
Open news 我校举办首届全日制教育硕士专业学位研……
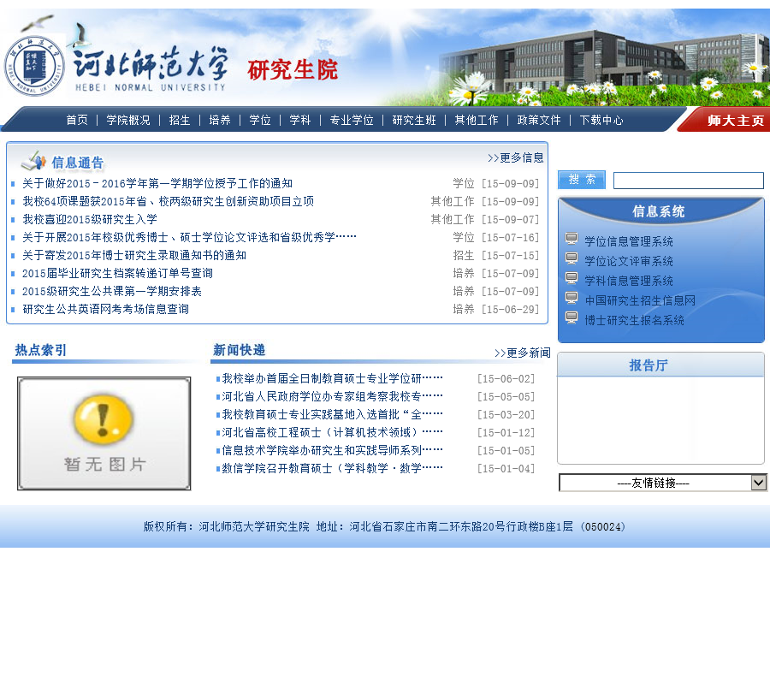click(332, 378)
